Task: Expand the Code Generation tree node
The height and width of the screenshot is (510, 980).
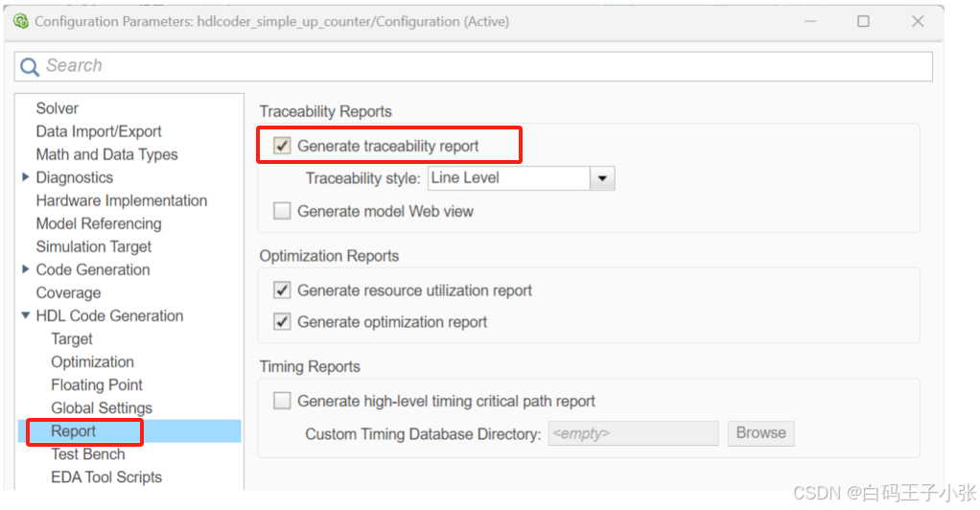Action: click(26, 269)
